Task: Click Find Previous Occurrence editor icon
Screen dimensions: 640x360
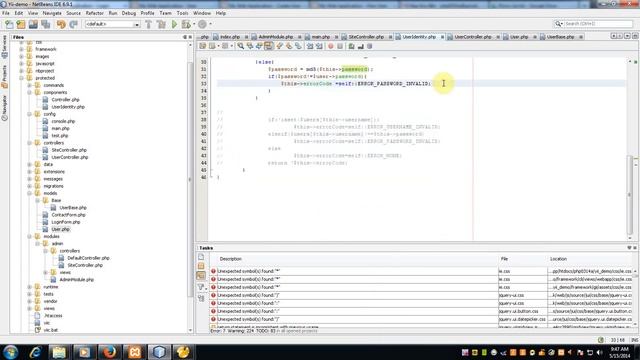Action: (250, 46)
